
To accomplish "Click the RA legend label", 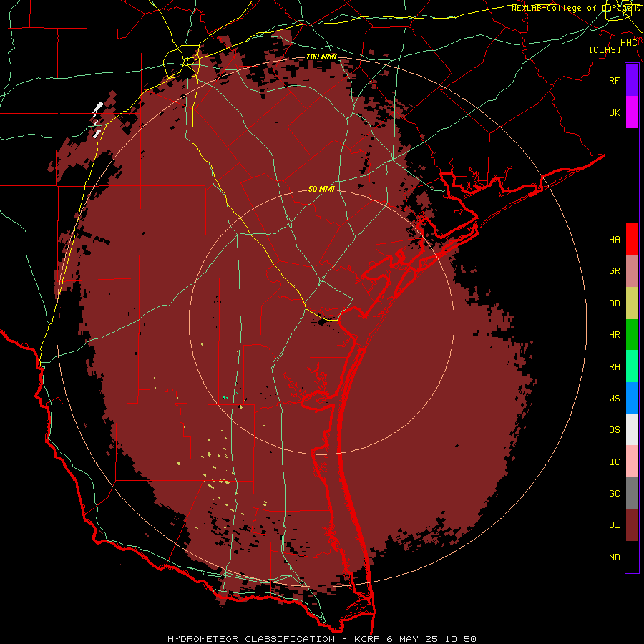I will pos(615,367).
